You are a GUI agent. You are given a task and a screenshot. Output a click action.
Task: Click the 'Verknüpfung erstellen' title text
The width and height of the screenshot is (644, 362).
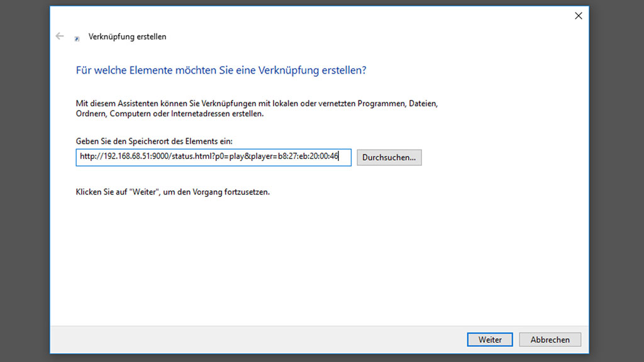127,36
